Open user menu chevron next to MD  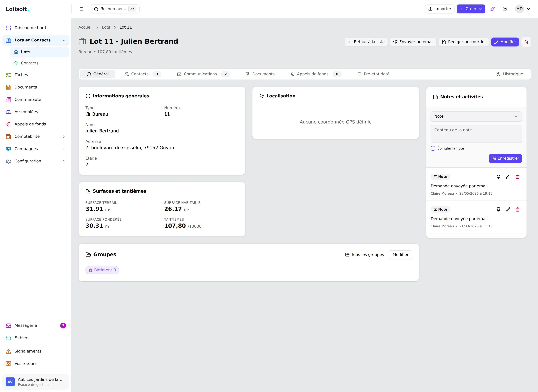pos(528,9)
